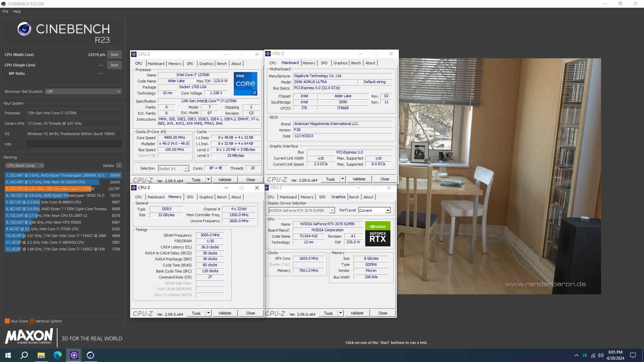
Task: Click the Your Score orange legend swatch
Action: tap(7, 321)
